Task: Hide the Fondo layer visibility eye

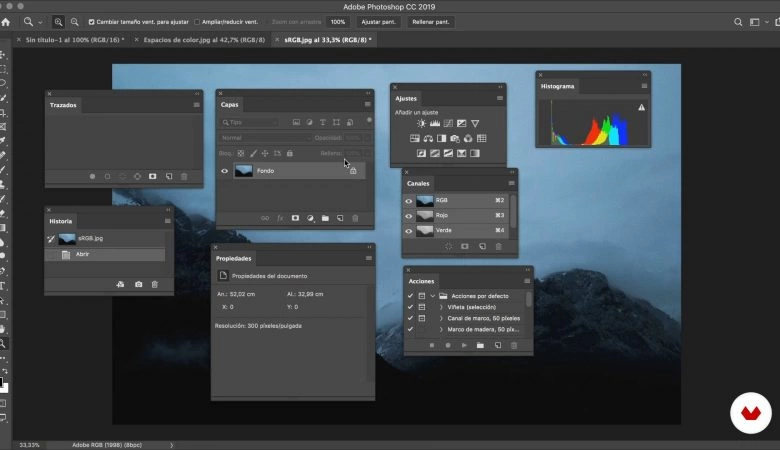Action: 224,171
